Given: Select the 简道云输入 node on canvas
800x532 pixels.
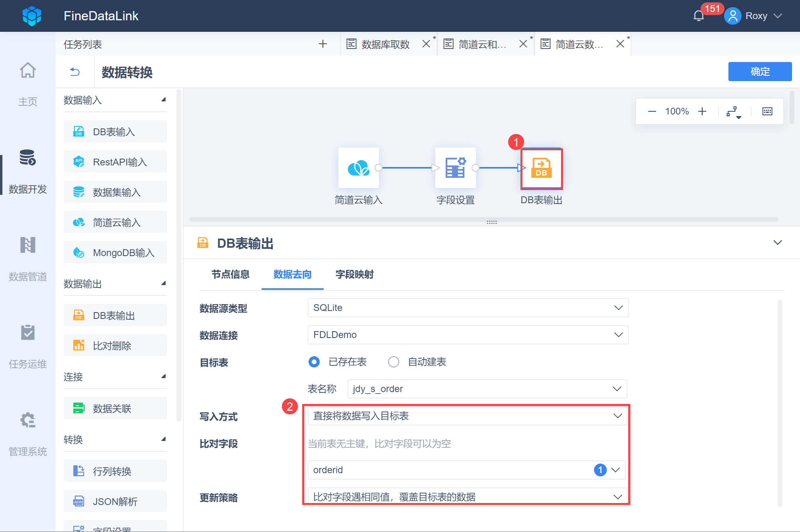Looking at the screenshot, I should 358,168.
